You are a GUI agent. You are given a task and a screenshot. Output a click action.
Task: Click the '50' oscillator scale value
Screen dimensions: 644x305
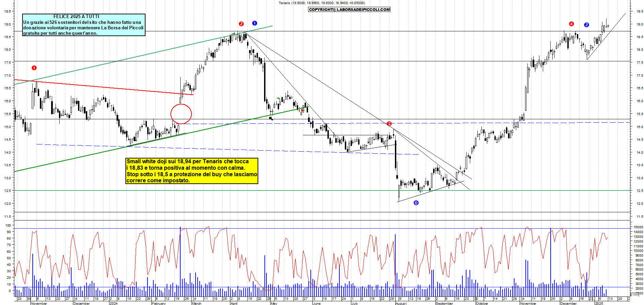pyautogui.click(x=9, y=258)
